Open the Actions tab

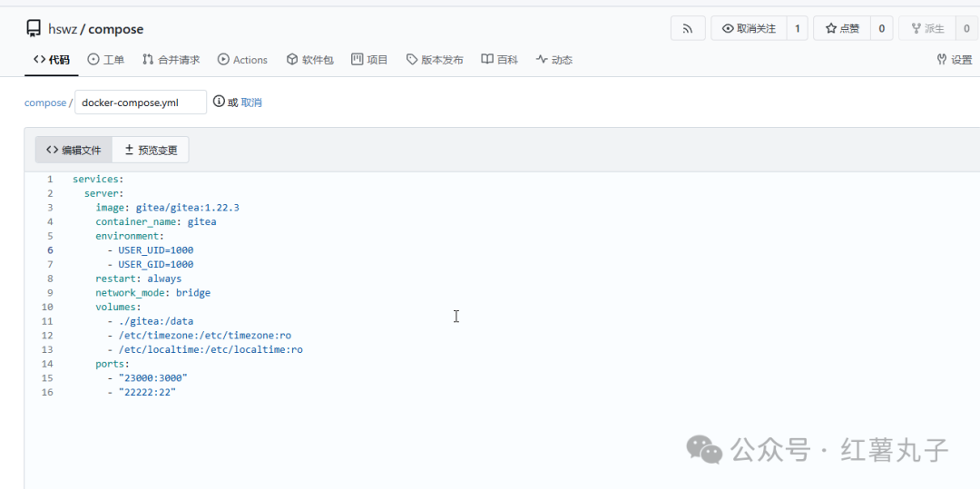pyautogui.click(x=242, y=60)
